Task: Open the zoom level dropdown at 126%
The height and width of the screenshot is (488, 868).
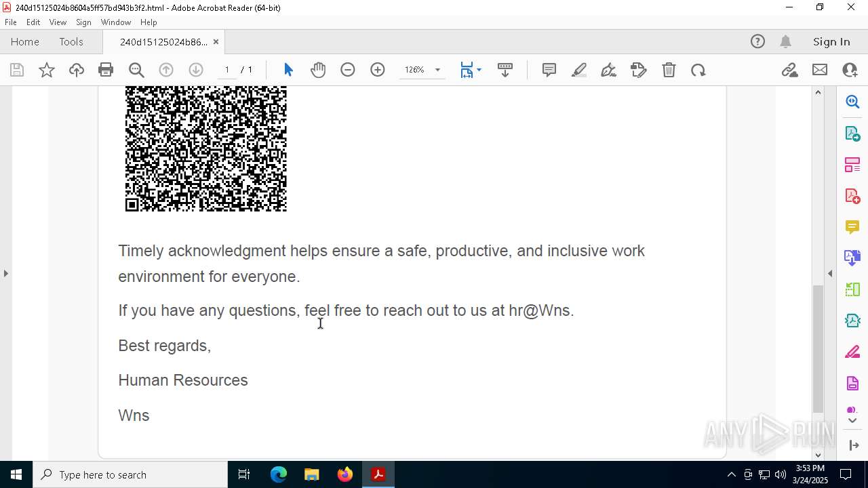Action: pyautogui.click(x=437, y=70)
